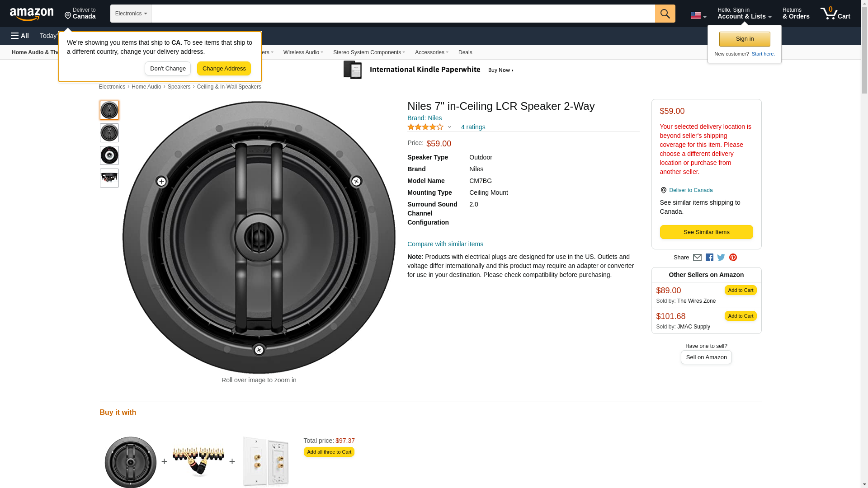Share the product on Facebook
Screen dimensions: 868x488
tap(709, 258)
